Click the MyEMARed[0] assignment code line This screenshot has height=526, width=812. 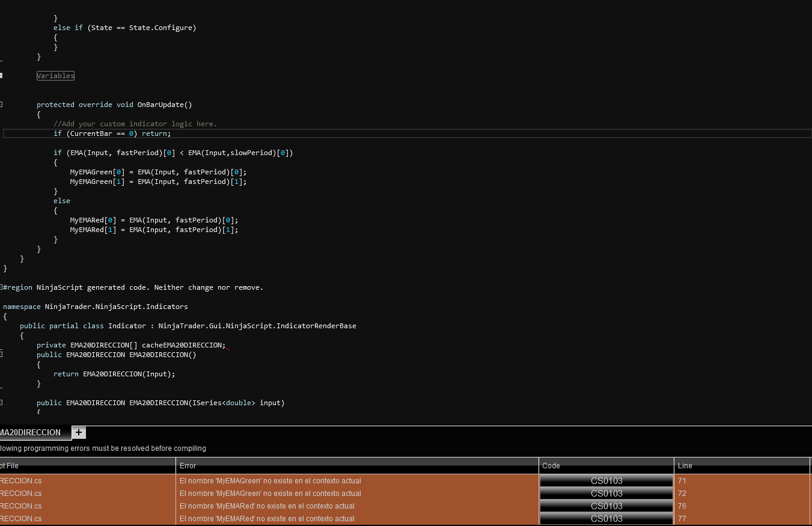click(154, 220)
